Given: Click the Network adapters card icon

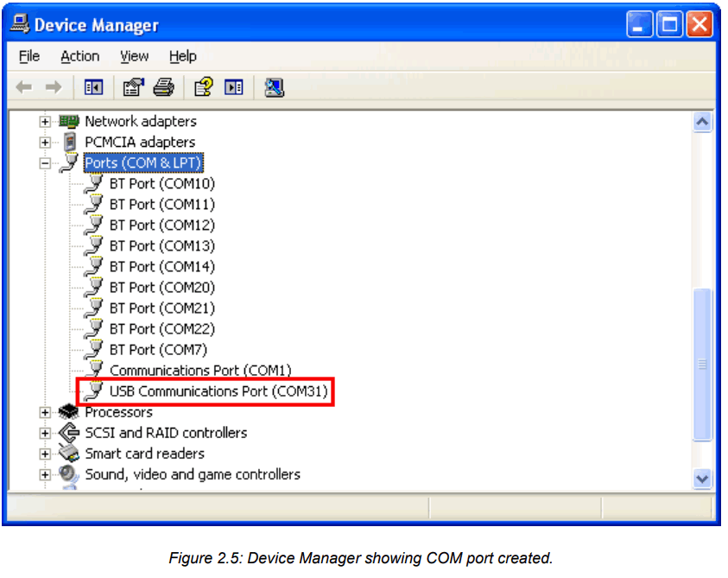Looking at the screenshot, I should (69, 121).
